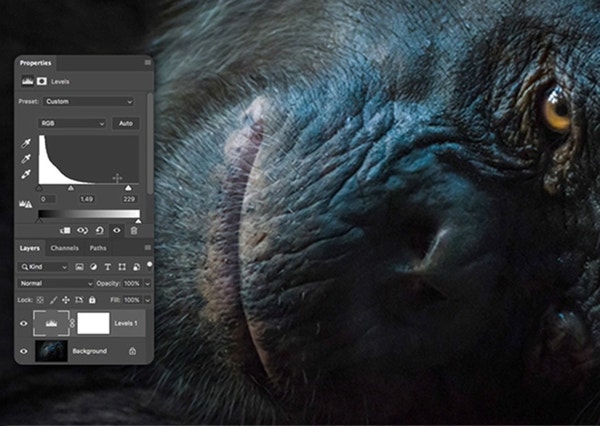The height and width of the screenshot is (426, 600).
Task: Hide the Levels 1 layer
Action: click(x=24, y=323)
